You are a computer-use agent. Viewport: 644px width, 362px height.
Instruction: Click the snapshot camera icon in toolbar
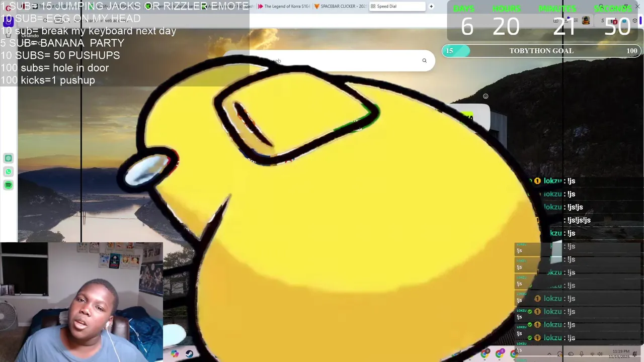coord(556,21)
